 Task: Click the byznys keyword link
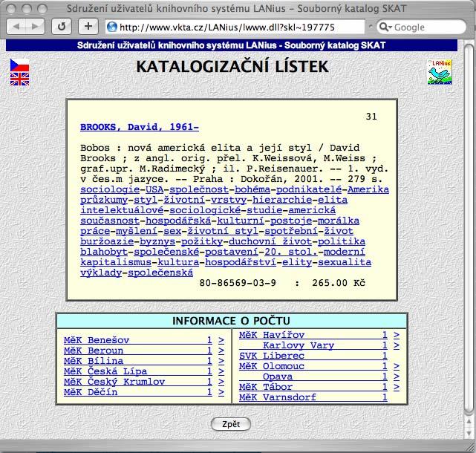[157, 241]
